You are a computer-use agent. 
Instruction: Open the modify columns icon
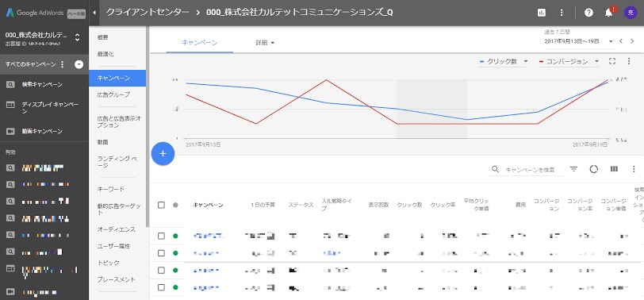click(x=614, y=169)
